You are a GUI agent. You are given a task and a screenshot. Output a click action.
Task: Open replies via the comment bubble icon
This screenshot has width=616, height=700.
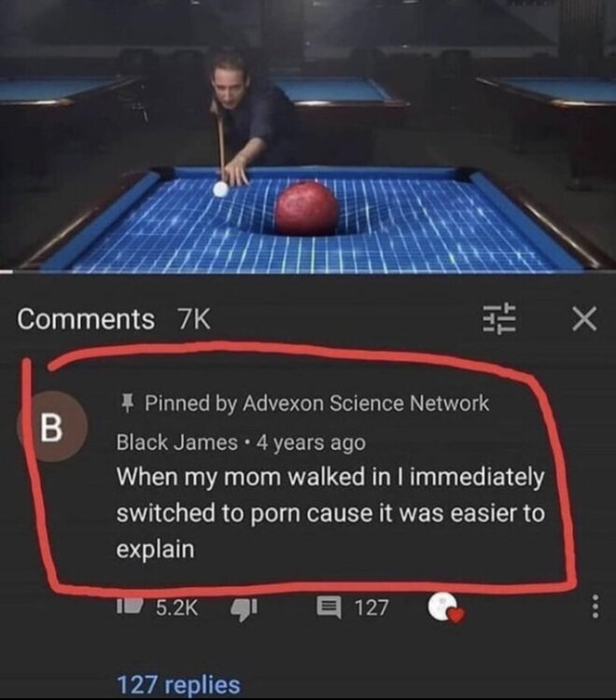tap(329, 608)
